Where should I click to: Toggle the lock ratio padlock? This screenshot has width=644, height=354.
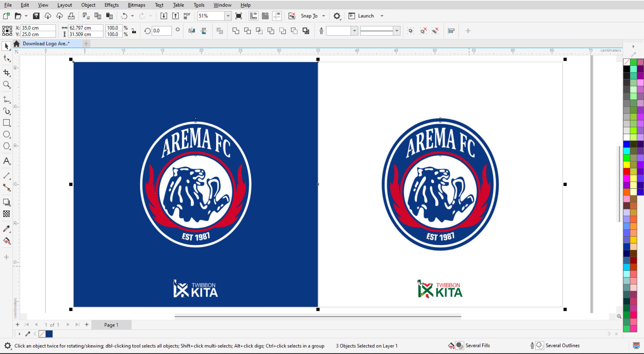pos(134,31)
